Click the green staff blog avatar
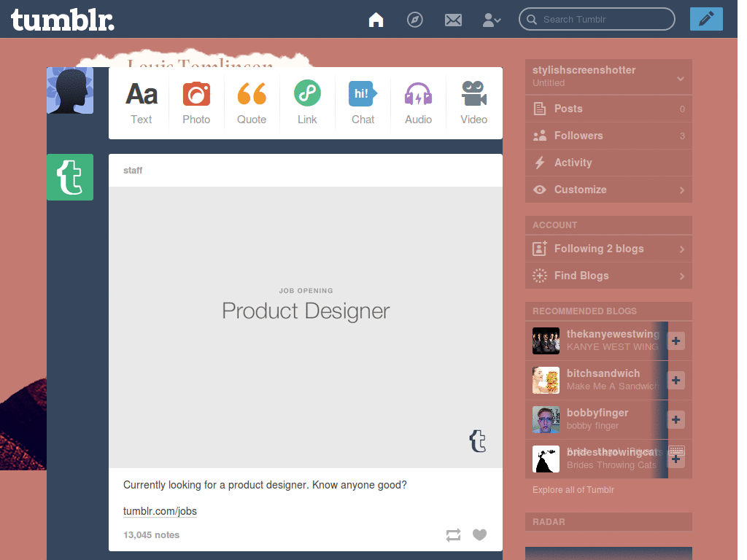 [x=70, y=177]
